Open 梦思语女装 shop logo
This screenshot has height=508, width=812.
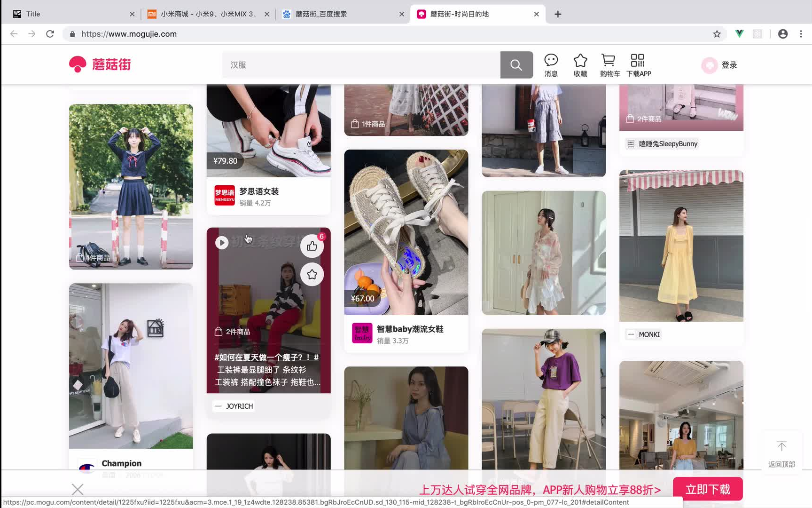coord(225,195)
